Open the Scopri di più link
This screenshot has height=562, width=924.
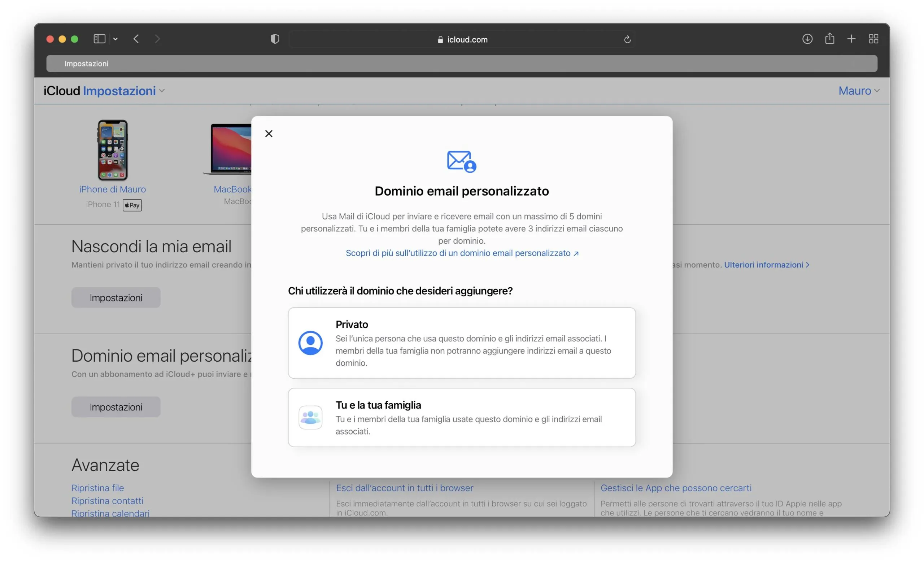pyautogui.click(x=462, y=253)
